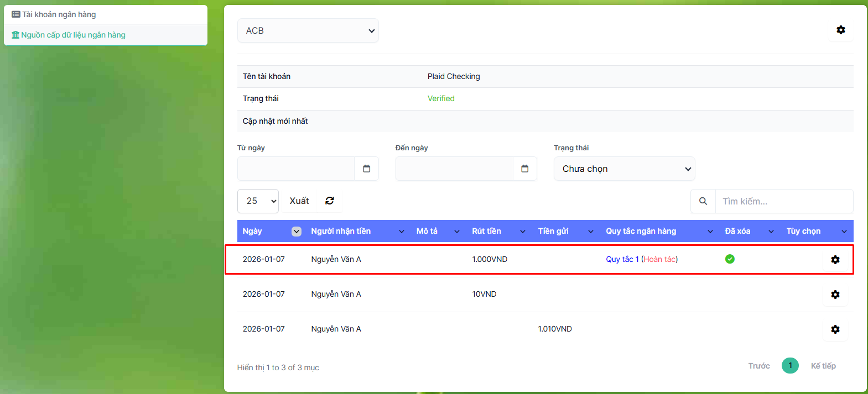Click the 'Hoàn tác' undo link
The width and height of the screenshot is (868, 394).
659,259
